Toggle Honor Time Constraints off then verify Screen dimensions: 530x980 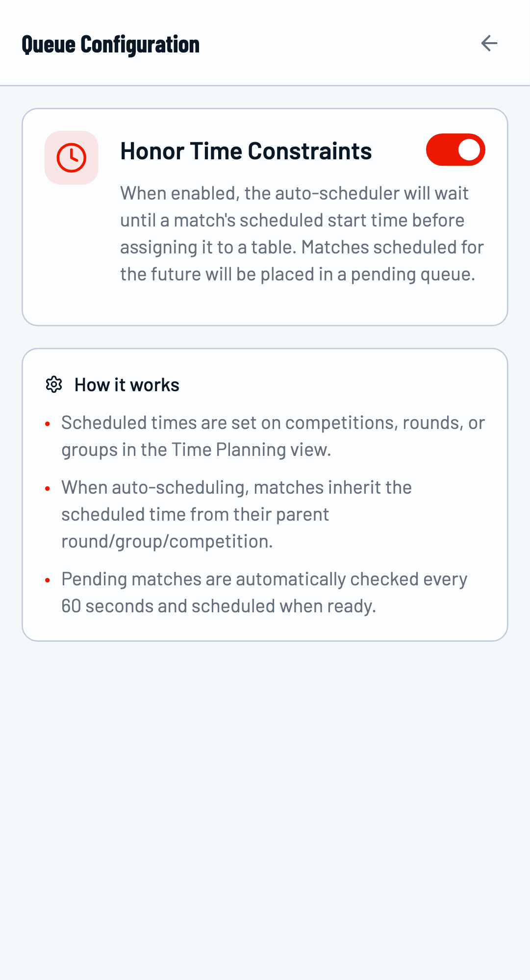click(x=456, y=150)
